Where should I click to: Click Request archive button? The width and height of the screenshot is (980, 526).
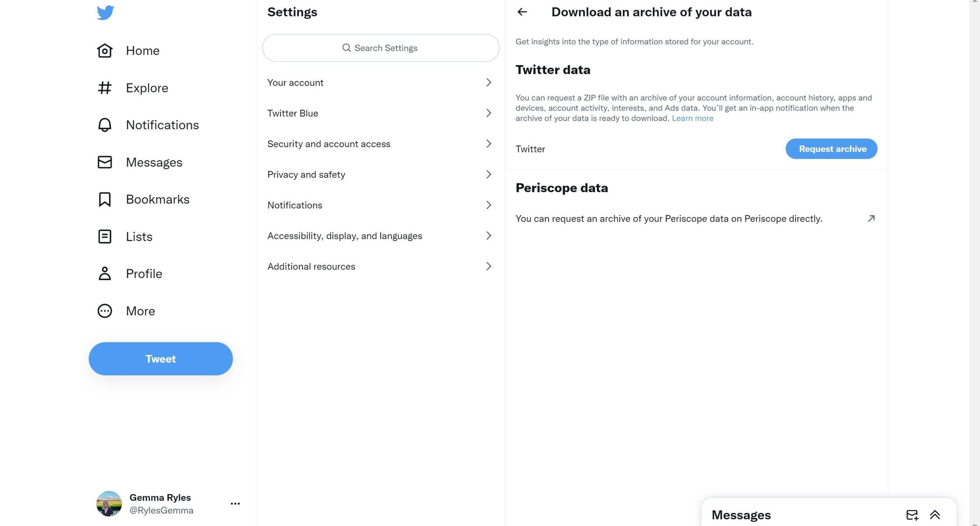831,148
